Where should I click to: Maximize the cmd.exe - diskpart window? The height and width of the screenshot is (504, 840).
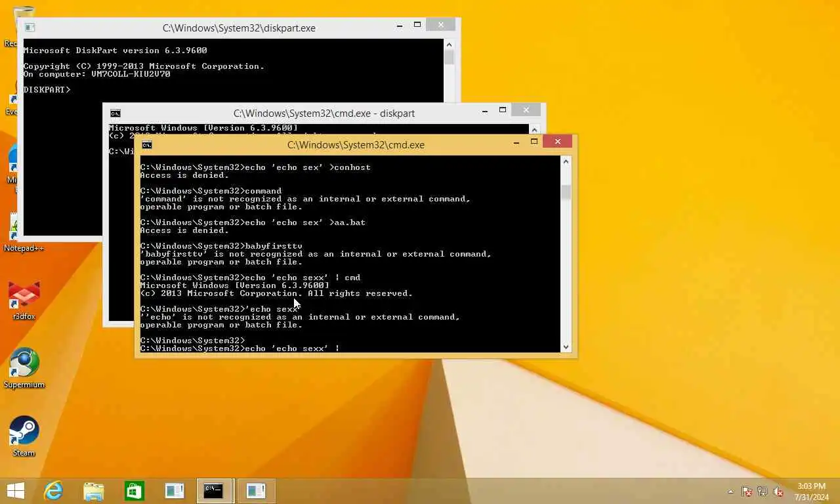pos(503,110)
